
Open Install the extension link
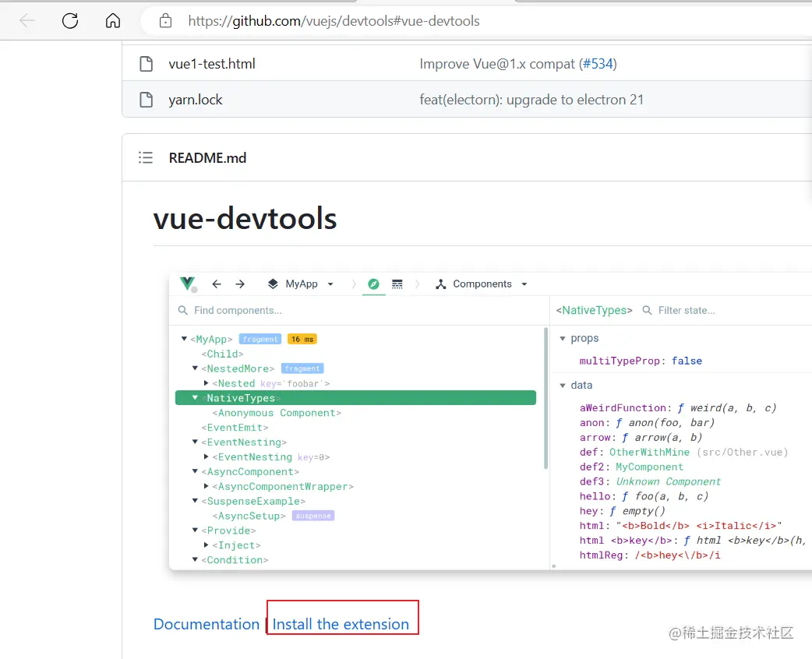pyautogui.click(x=341, y=624)
